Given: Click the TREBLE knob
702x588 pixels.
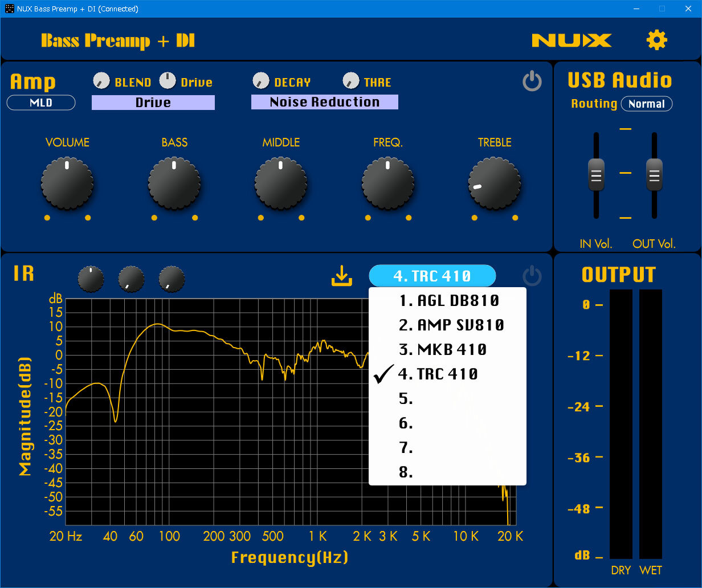Looking at the screenshot, I should pyautogui.click(x=495, y=183).
